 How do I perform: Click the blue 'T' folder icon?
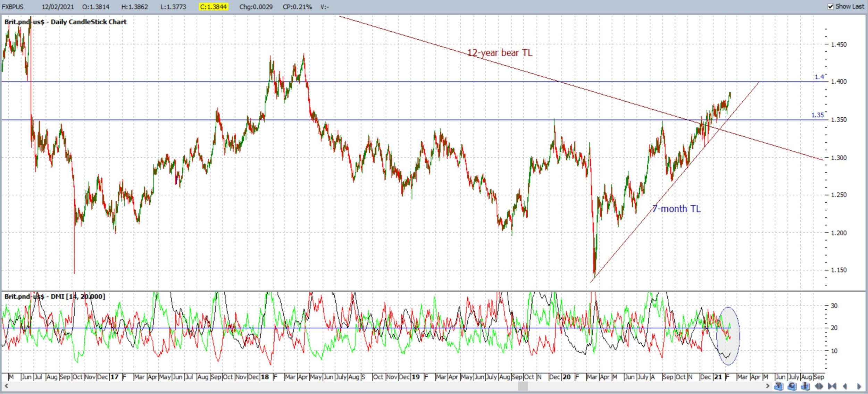[778, 386]
